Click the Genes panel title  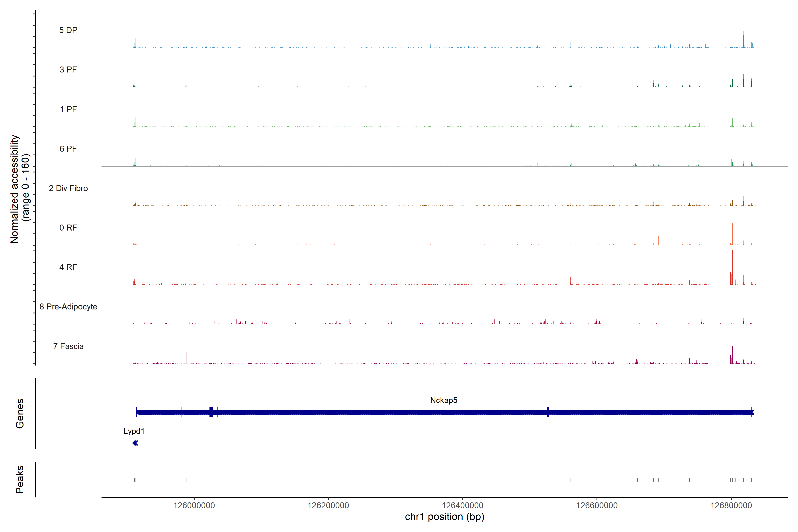(x=20, y=414)
